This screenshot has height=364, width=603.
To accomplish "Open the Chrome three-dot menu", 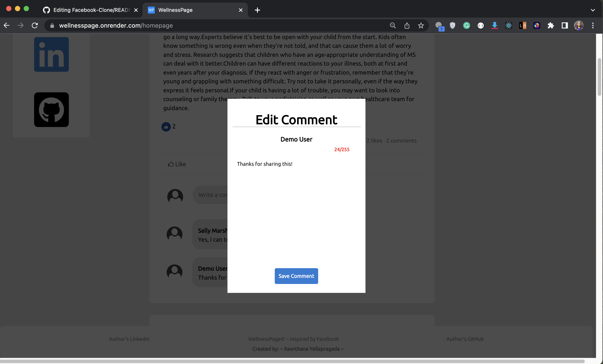I will coord(592,25).
